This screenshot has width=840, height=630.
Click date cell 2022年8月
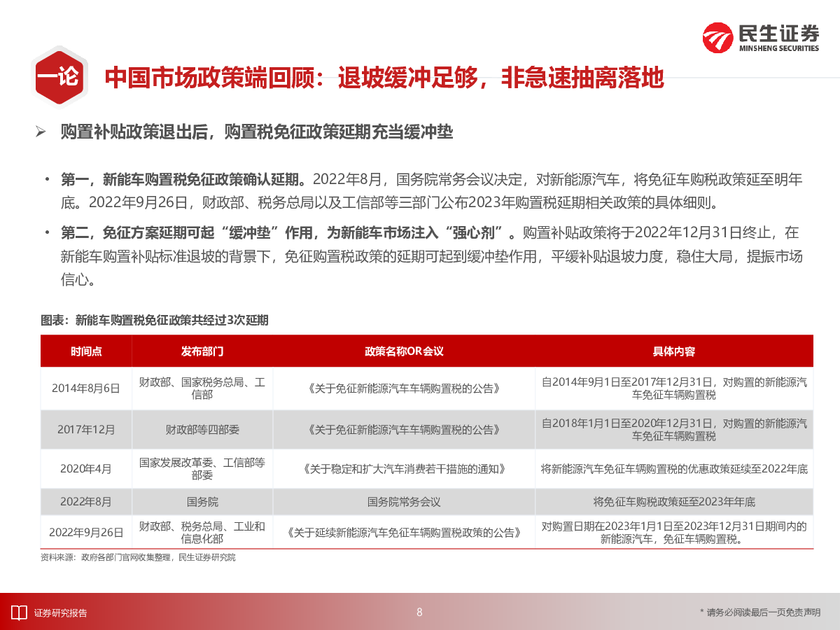86,502
